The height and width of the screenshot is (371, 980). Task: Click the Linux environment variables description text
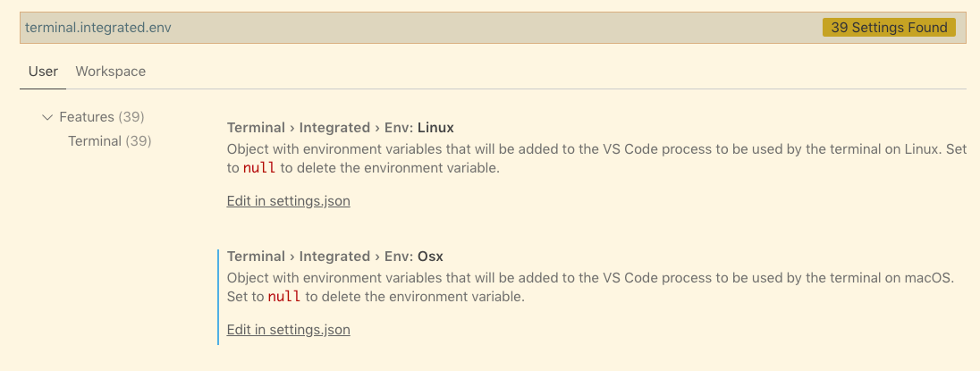[597, 158]
